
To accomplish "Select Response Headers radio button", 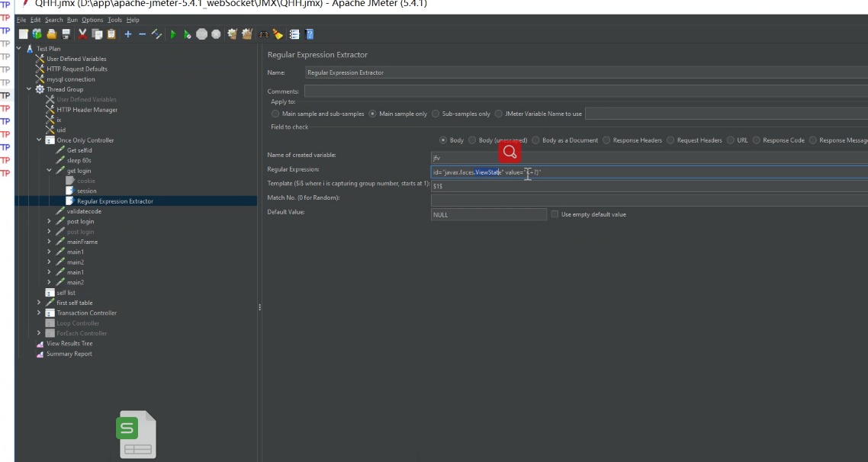I will pos(606,140).
